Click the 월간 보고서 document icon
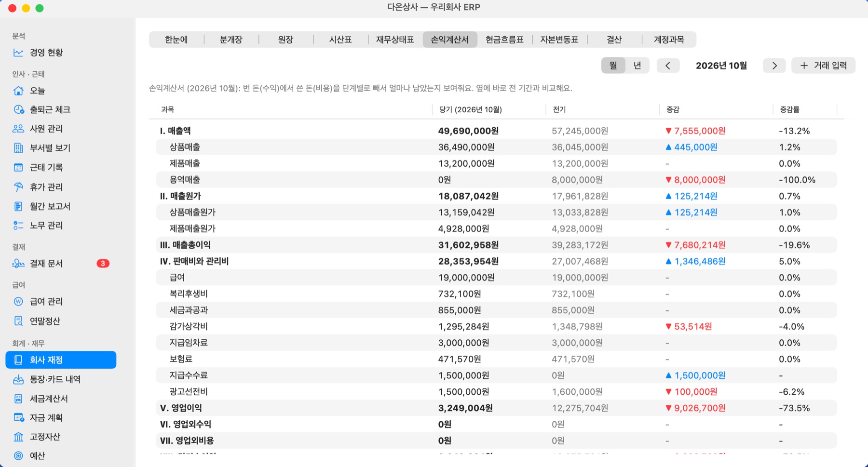Viewport: 868px width, 467px height. coord(18,206)
